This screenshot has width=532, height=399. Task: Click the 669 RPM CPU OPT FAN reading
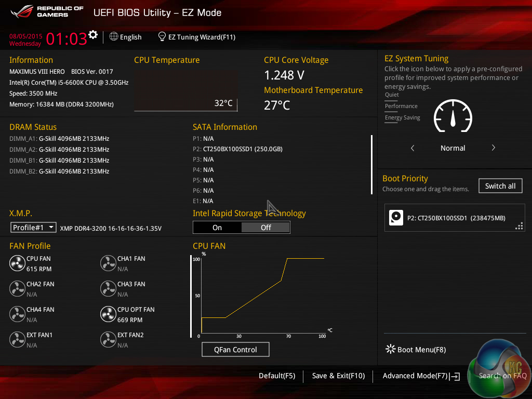click(130, 320)
